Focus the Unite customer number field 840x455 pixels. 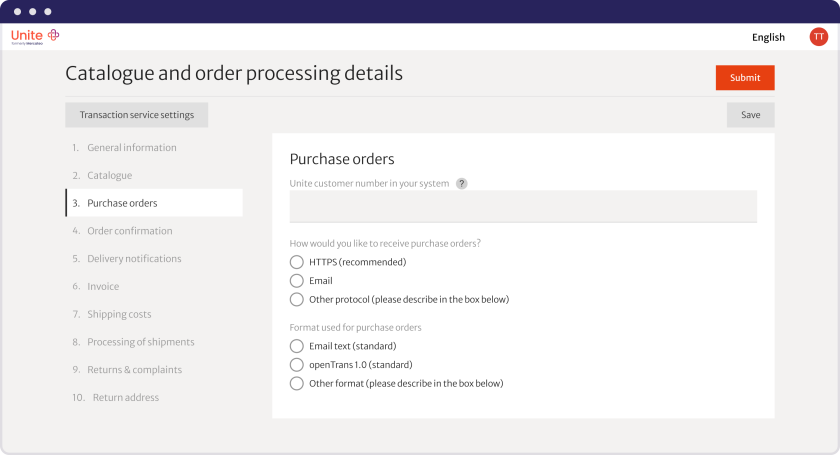[523, 207]
